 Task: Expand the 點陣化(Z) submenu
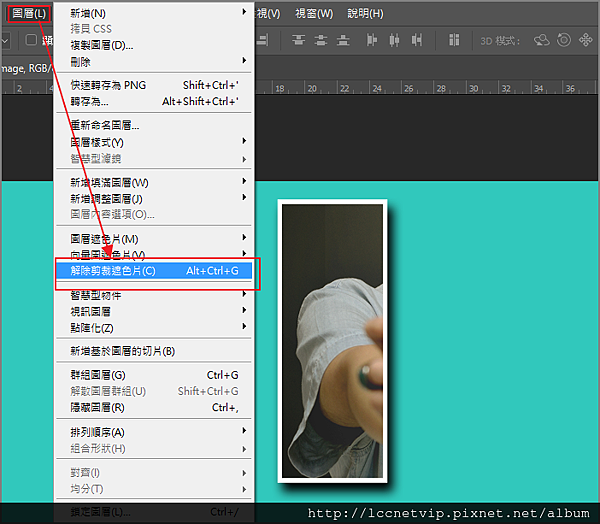pyautogui.click(x=153, y=328)
